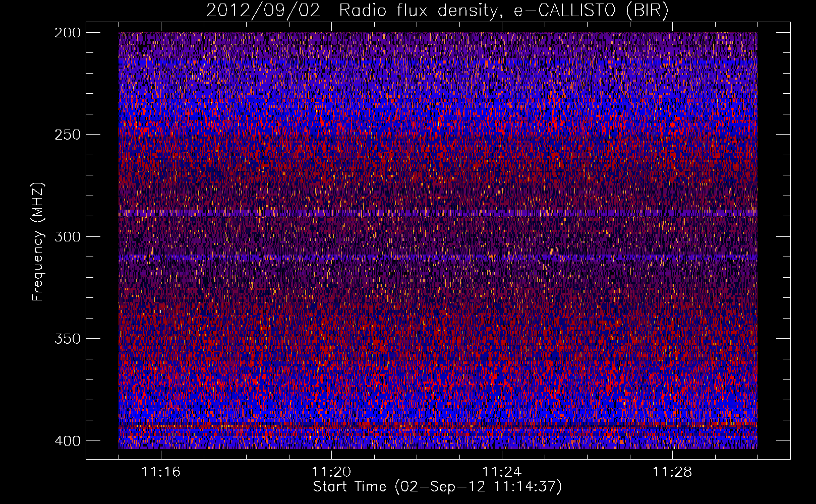Click the 11:24 time tick label
816x504 pixels.
tap(502, 472)
